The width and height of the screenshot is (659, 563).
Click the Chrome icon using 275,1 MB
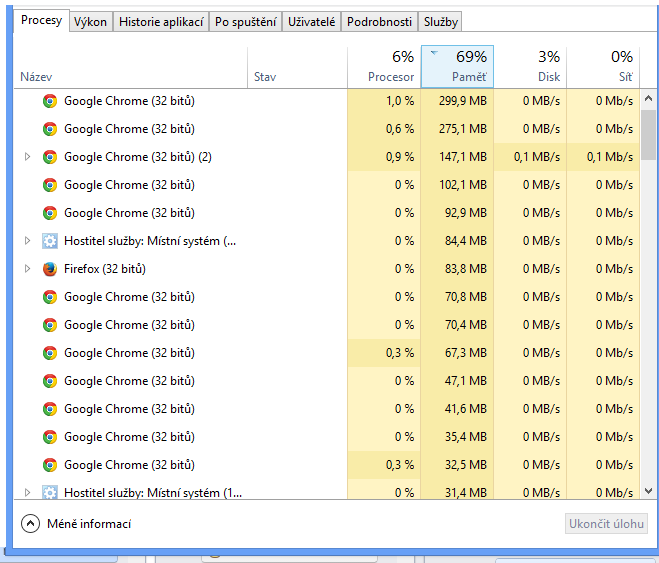50,129
